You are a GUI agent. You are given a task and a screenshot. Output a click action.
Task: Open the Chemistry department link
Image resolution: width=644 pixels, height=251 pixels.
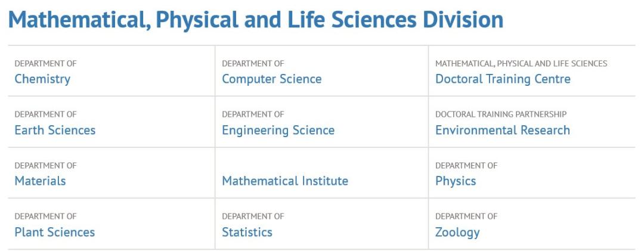(42, 79)
